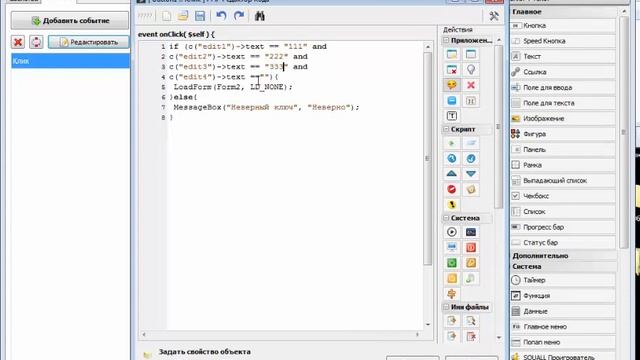Viewport: 640px width, 360px height.
Task: Pick the Выпадающий список component
Action: pos(563,180)
